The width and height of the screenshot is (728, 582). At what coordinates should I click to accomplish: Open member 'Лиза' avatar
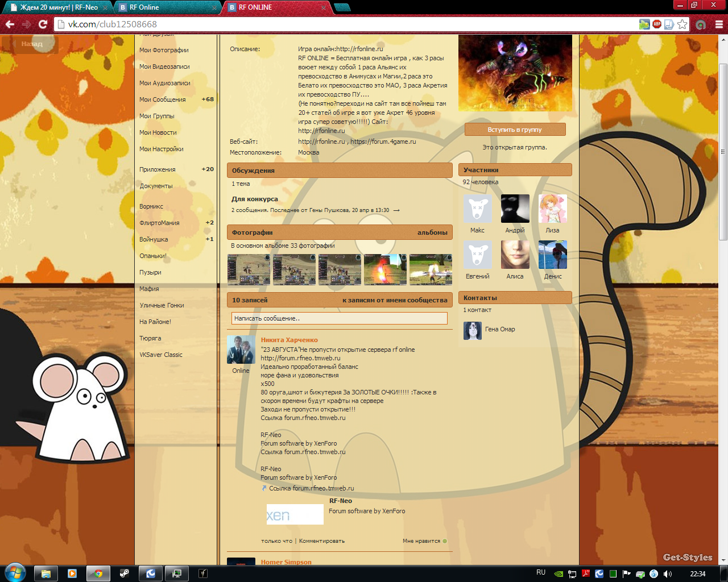552,209
